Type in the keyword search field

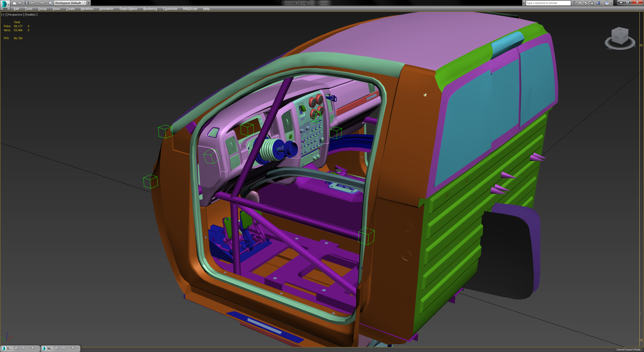547,3
